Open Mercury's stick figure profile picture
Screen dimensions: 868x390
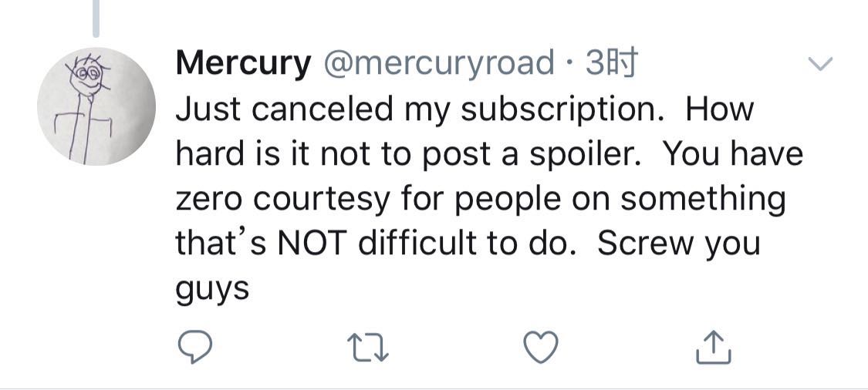(96, 107)
